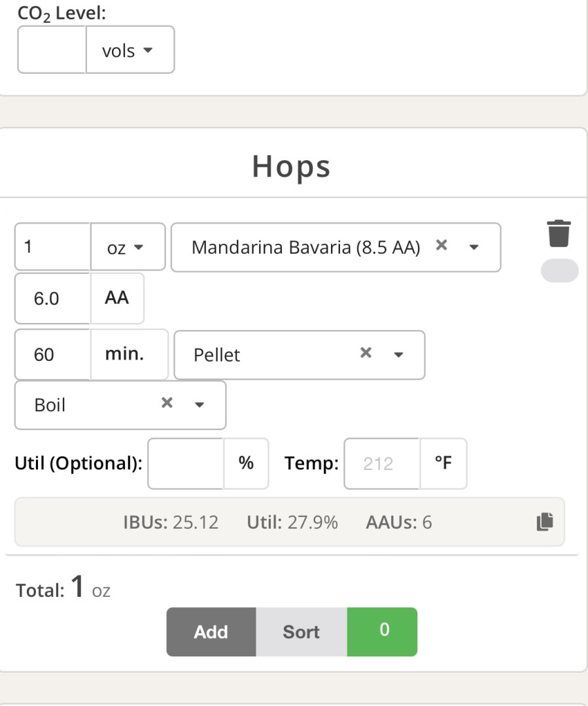Copy the hop row using duplicate icon
The width and height of the screenshot is (588, 706).
[x=544, y=522]
